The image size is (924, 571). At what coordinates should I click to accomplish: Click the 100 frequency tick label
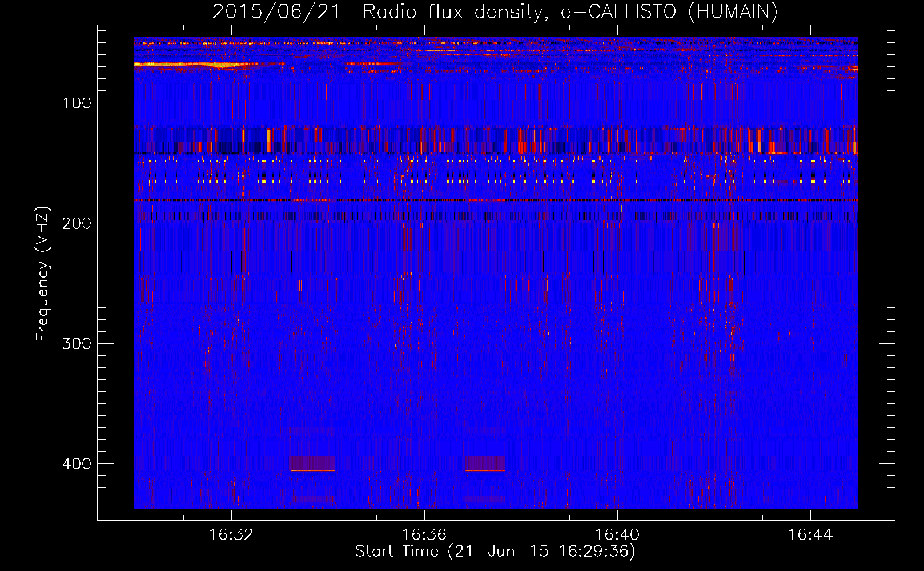[77, 103]
